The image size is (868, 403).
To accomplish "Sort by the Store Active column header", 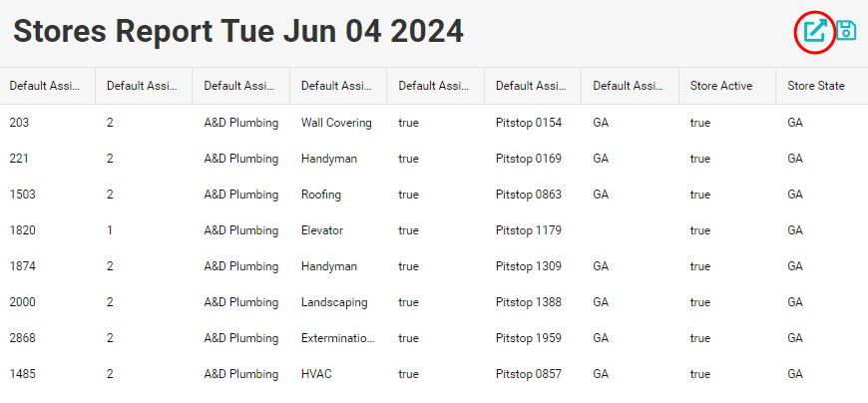I will coord(720,86).
